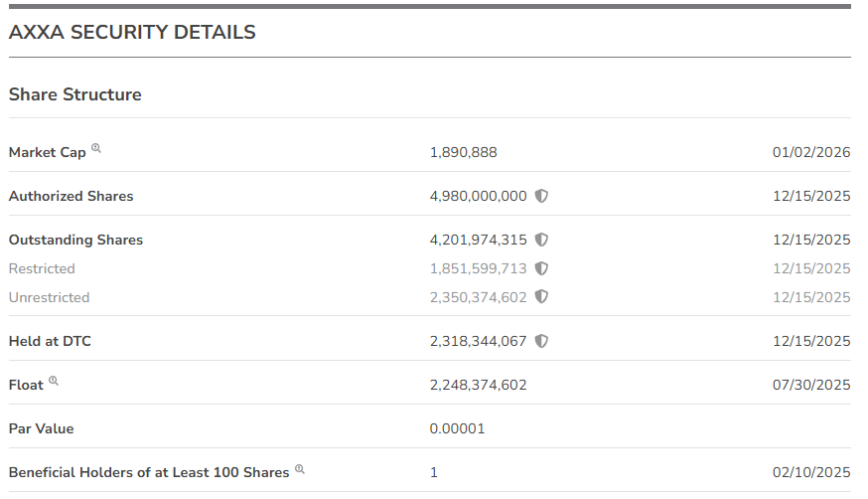
Task: Click the info magnifier icon beside Market Cap
Action: click(x=96, y=148)
